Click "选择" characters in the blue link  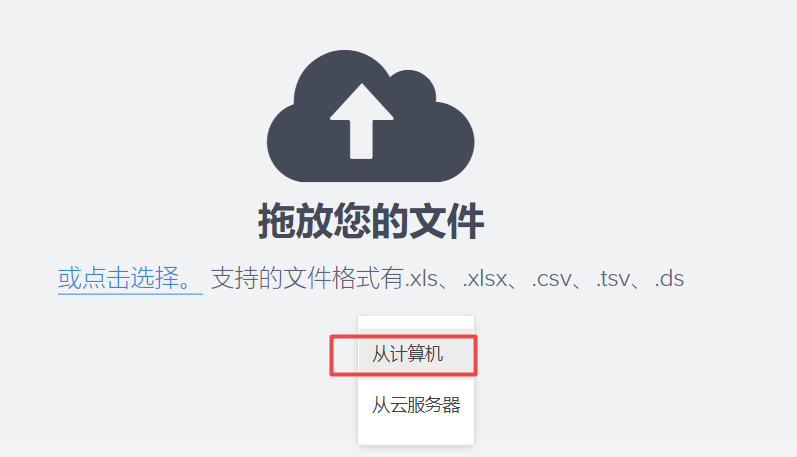pos(155,279)
